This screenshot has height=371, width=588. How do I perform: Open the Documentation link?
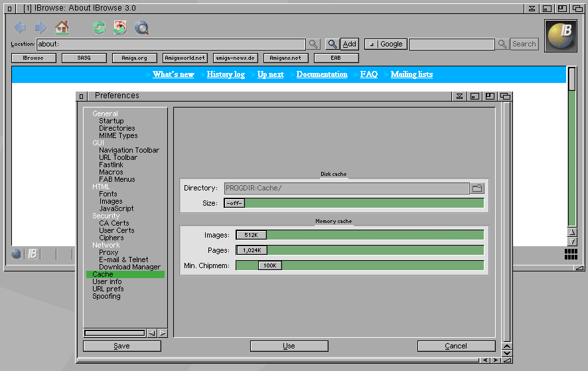tap(322, 74)
